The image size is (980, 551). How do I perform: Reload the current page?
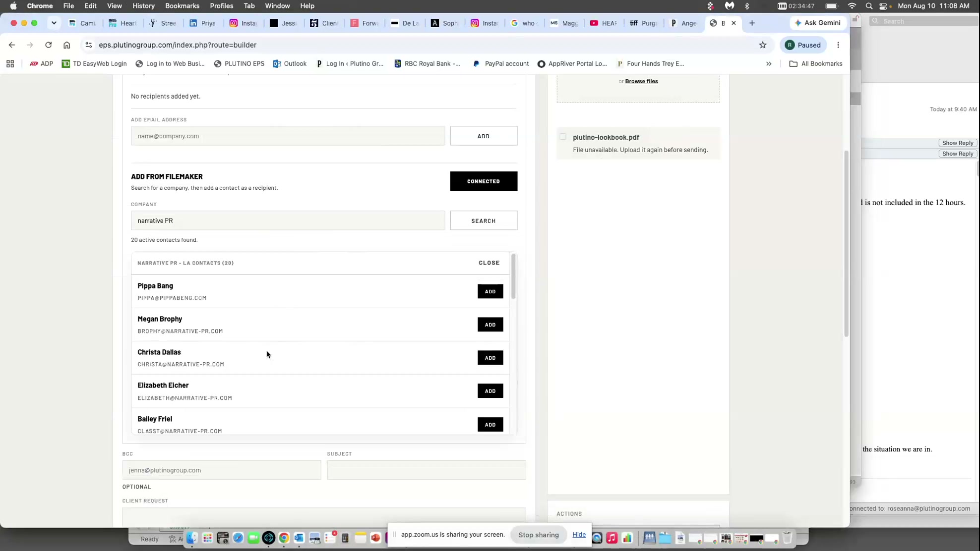click(48, 45)
